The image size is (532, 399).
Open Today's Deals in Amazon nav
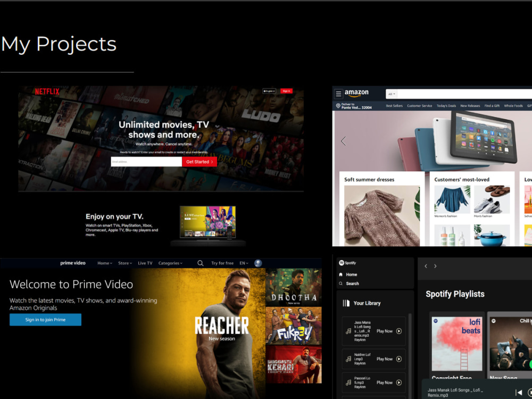pyautogui.click(x=446, y=106)
